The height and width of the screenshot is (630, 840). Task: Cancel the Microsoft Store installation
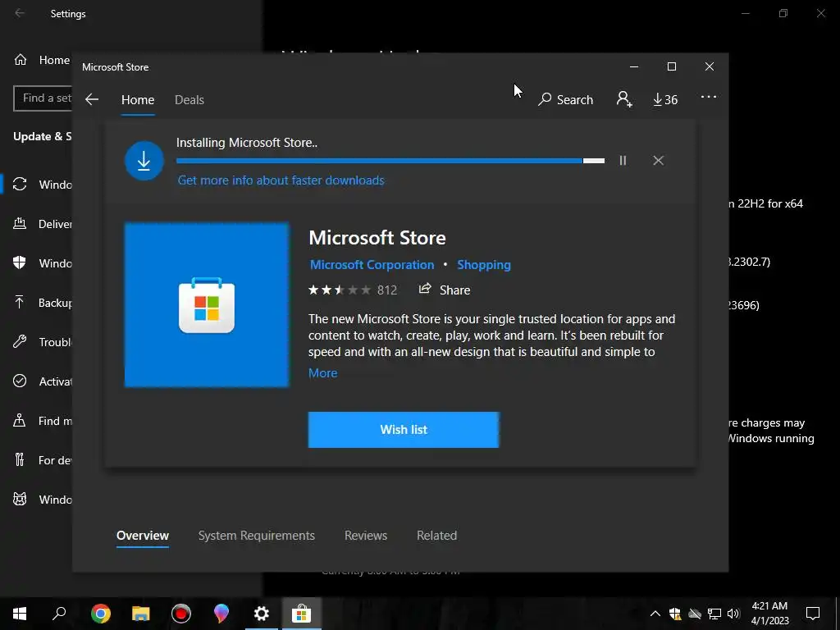click(659, 160)
